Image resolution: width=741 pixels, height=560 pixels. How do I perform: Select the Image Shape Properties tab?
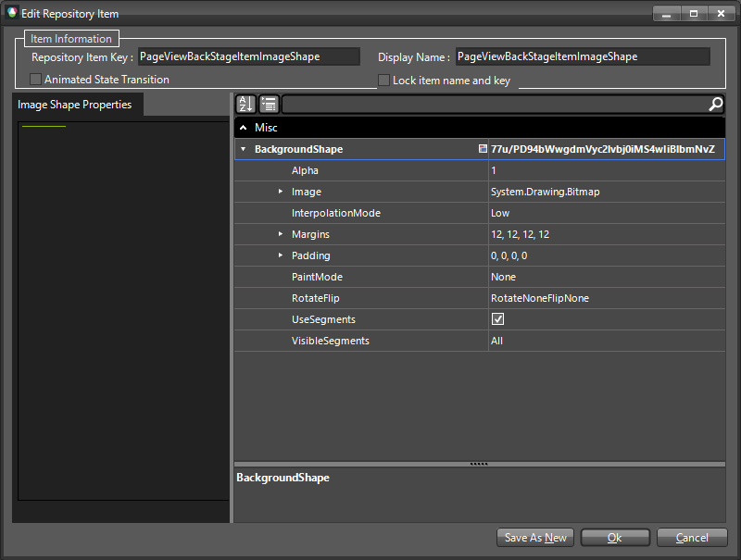[75, 105]
